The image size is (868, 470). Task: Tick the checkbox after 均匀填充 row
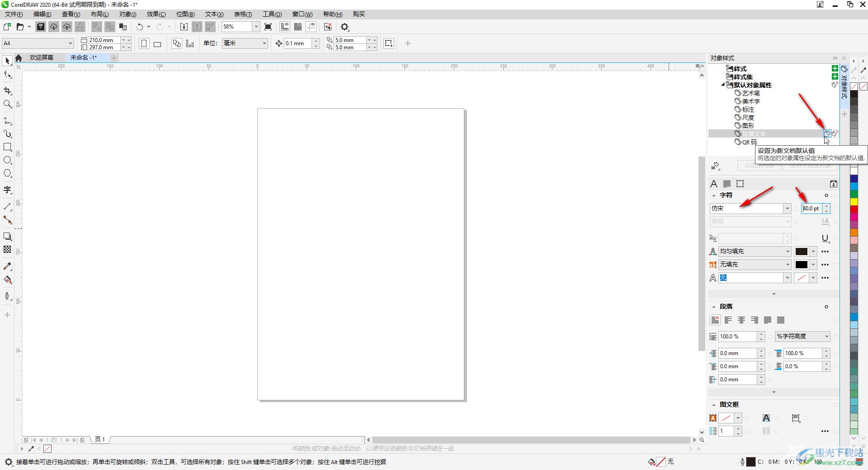point(835,252)
